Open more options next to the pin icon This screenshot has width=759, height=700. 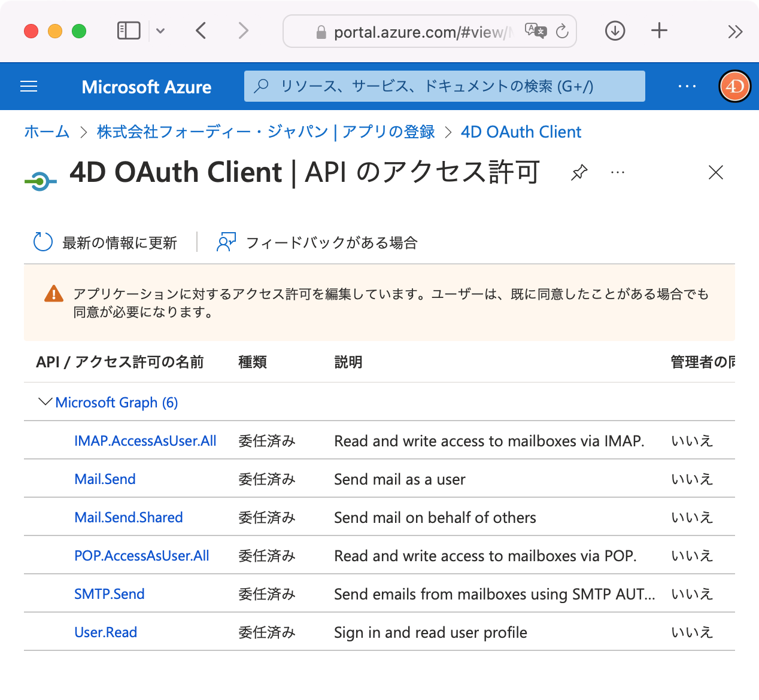click(x=618, y=173)
